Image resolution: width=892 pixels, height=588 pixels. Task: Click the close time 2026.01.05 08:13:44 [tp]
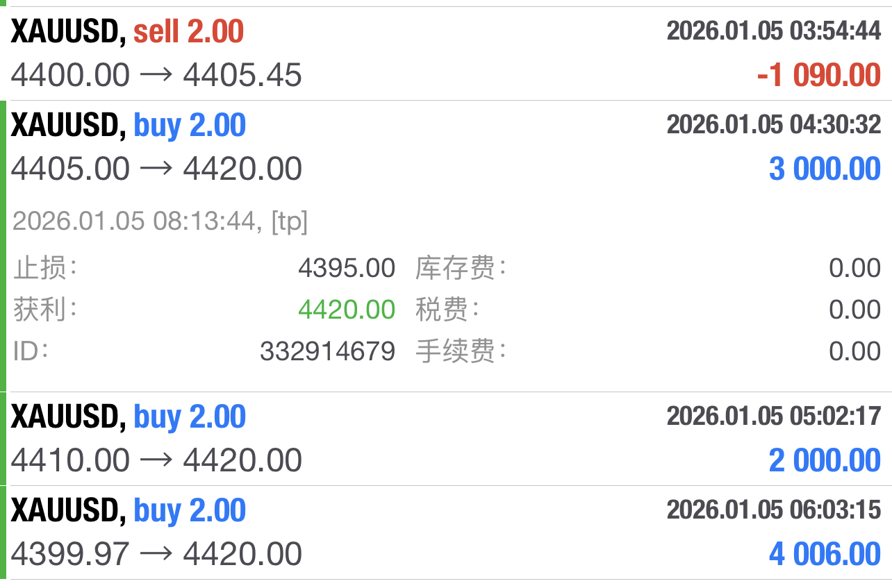pos(160,222)
